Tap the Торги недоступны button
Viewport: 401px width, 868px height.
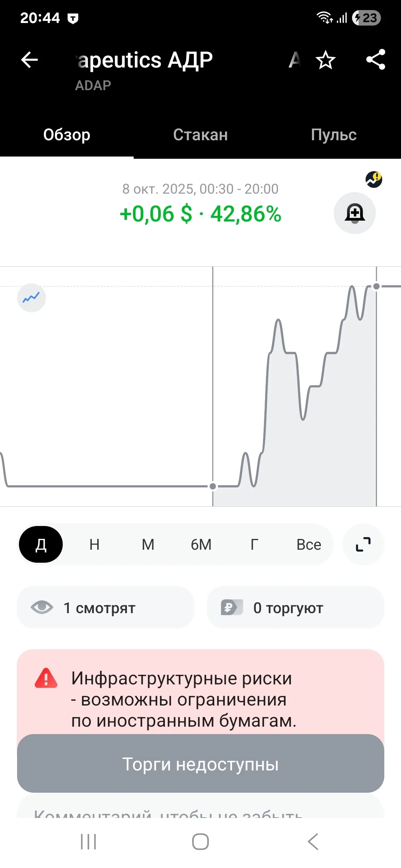(200, 764)
